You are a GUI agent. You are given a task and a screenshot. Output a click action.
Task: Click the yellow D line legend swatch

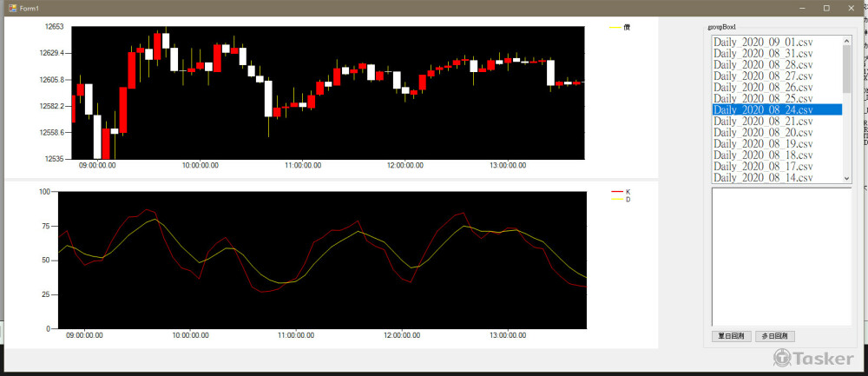tap(616, 200)
